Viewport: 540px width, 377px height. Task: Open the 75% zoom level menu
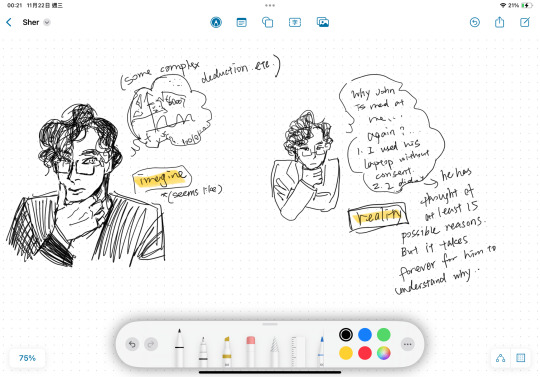click(27, 358)
